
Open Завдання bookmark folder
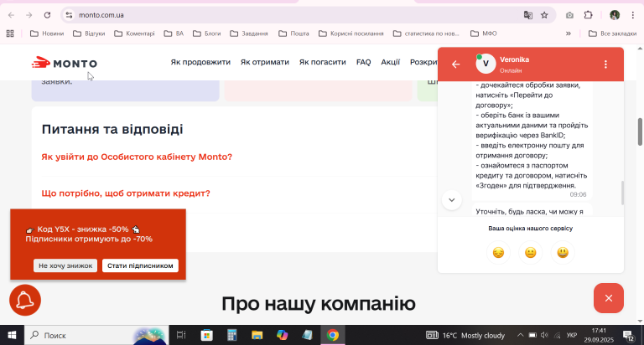tap(249, 33)
